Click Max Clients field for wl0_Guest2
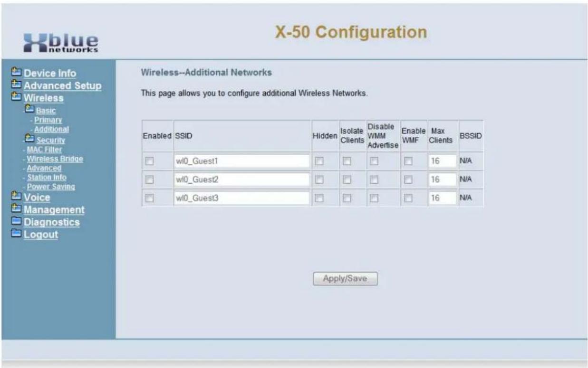Viewport: 588px width, 368px height. point(443,180)
